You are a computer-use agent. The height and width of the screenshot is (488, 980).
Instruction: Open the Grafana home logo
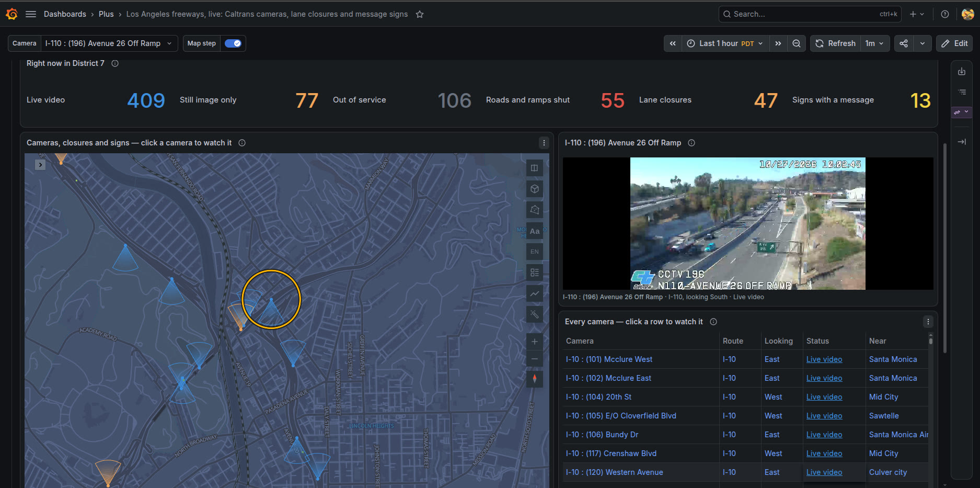click(x=11, y=14)
